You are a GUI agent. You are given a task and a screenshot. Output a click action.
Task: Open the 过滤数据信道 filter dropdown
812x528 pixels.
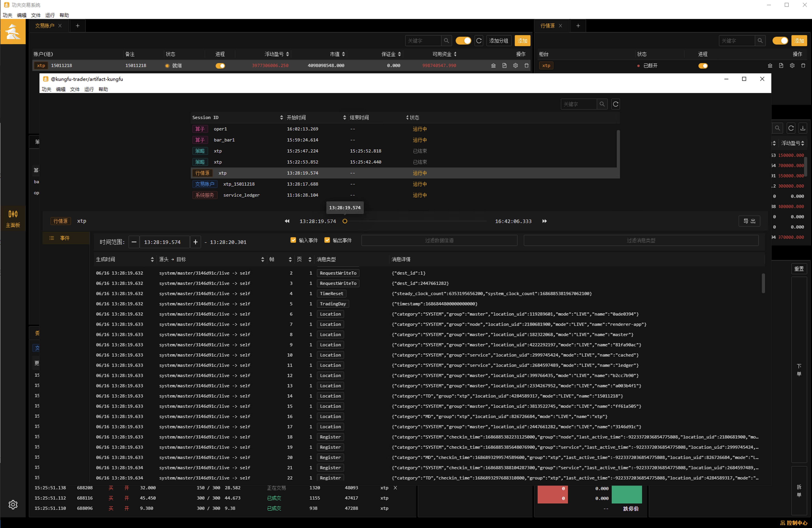click(439, 241)
